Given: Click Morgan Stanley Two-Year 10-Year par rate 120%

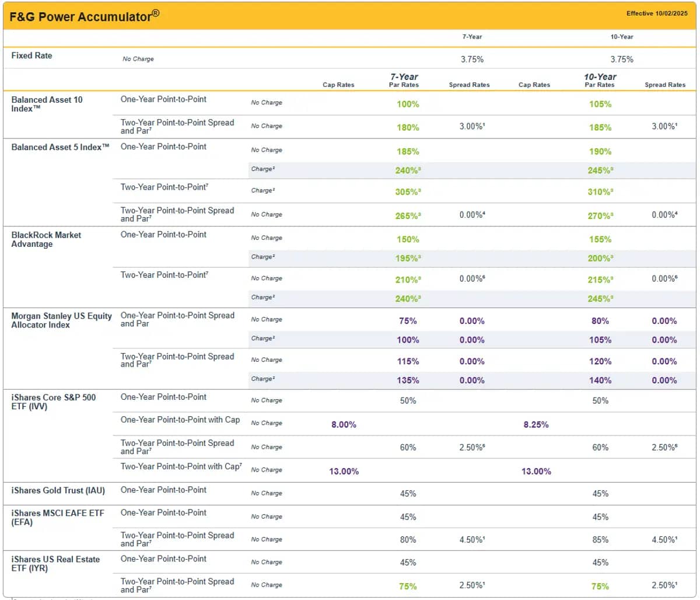Looking at the screenshot, I should [600, 361].
